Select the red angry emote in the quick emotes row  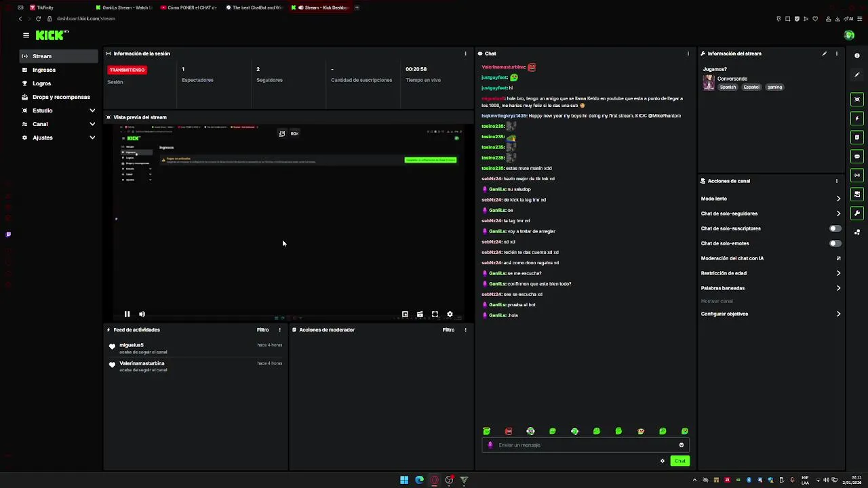509,431
